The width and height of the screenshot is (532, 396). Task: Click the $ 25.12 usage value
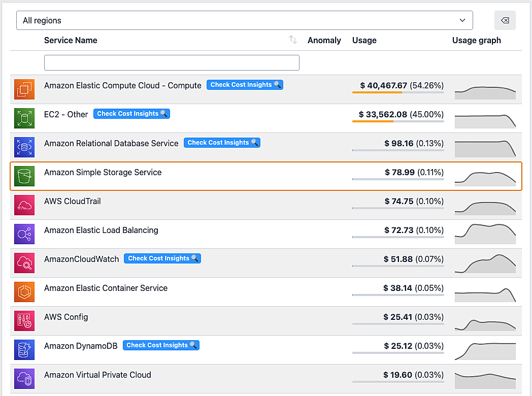tap(398, 346)
